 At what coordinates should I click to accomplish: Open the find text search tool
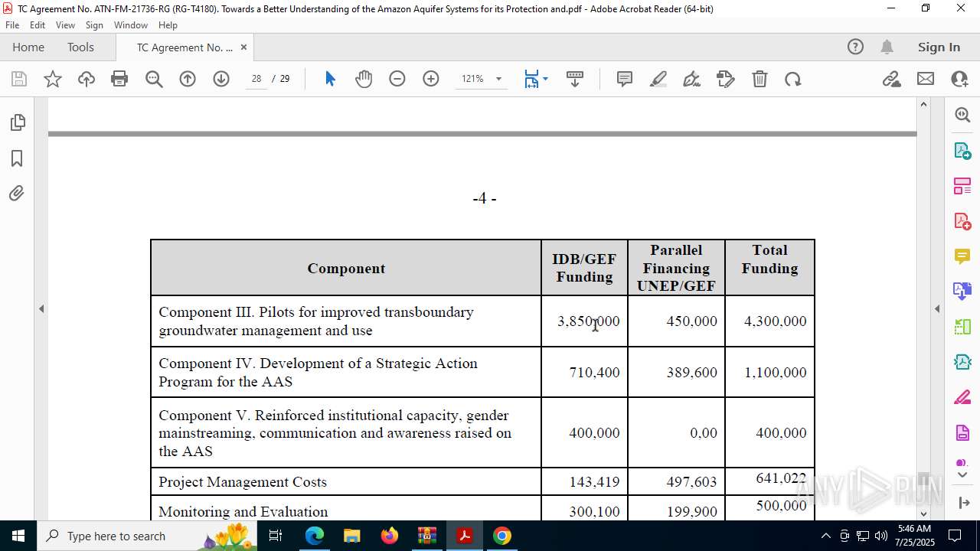154,79
